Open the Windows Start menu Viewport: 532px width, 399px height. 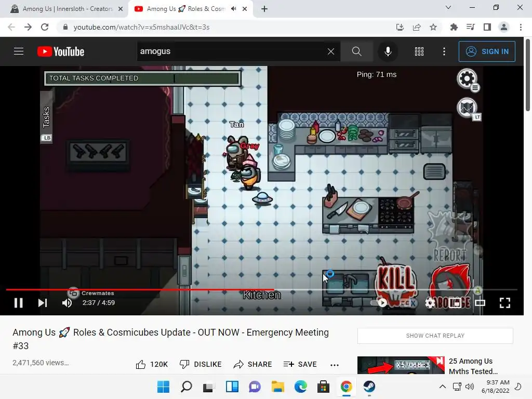point(163,387)
